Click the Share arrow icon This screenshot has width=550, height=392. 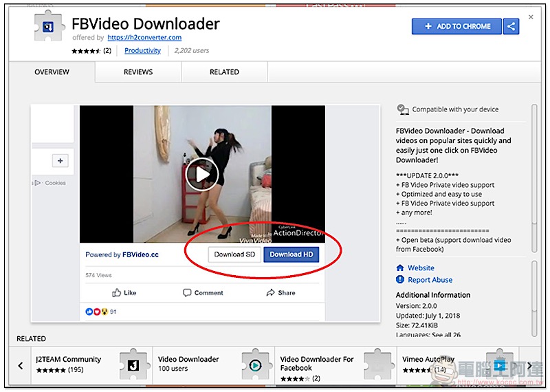coord(270,292)
